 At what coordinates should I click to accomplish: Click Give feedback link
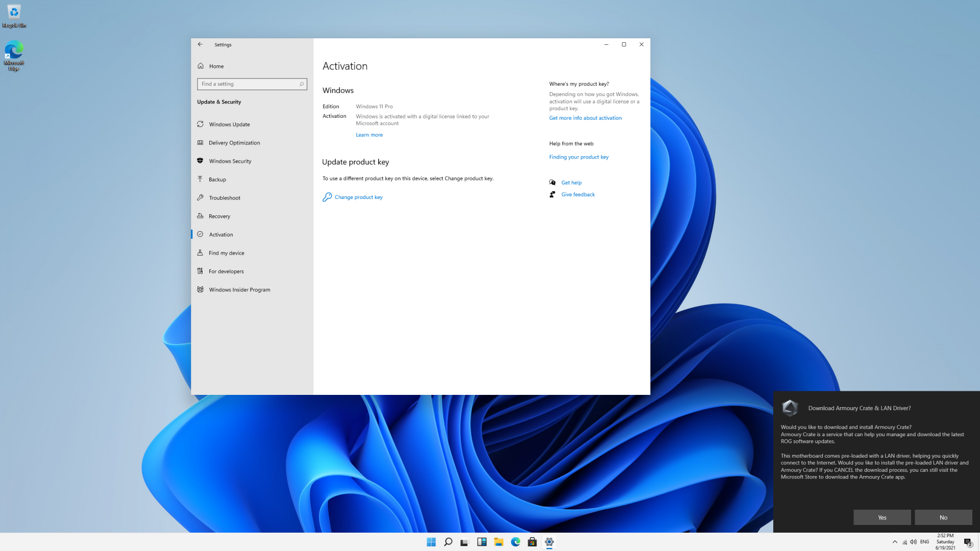[578, 194]
